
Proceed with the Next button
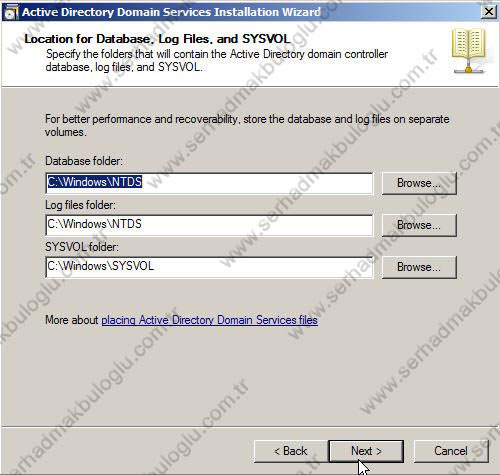[x=366, y=451]
